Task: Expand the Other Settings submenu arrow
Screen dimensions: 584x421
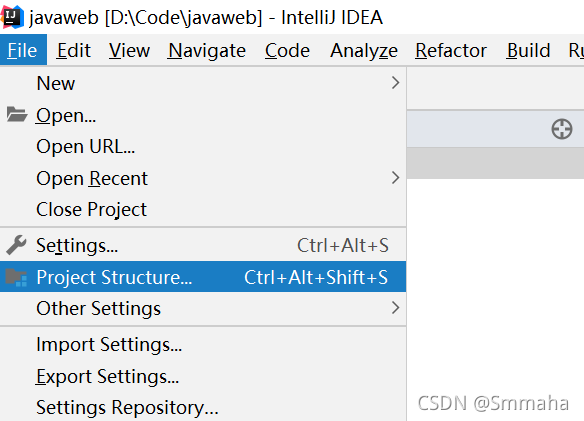Action: coord(395,308)
